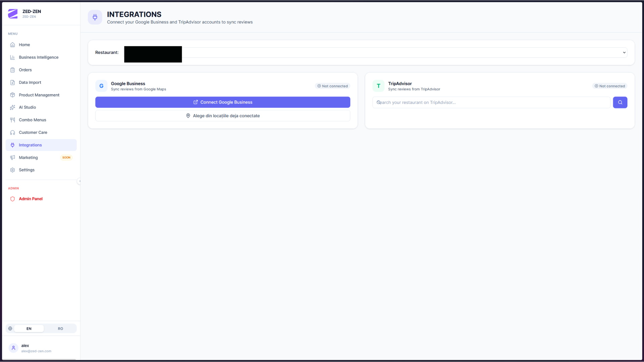Open Business Intelligence menu item
Screen dimensions: 644x362
pyautogui.click(x=41, y=57)
